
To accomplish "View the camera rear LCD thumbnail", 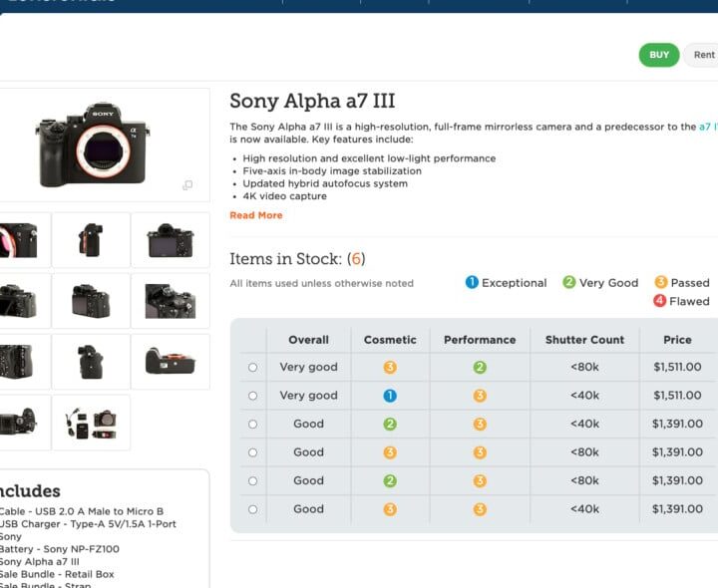I will pos(170,240).
